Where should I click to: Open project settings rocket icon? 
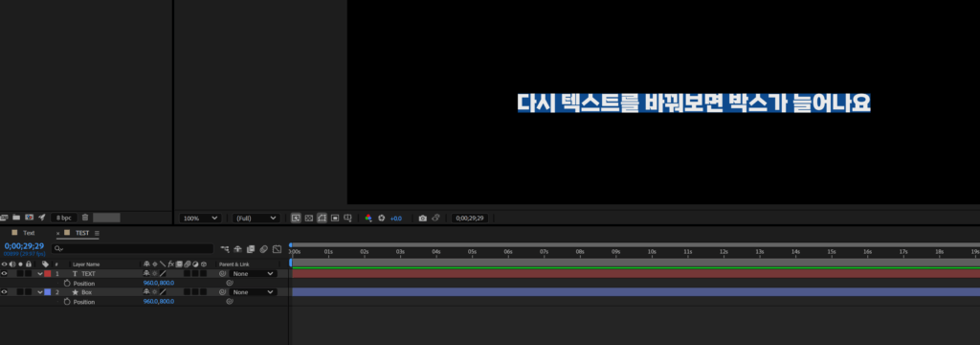pyautogui.click(x=42, y=218)
